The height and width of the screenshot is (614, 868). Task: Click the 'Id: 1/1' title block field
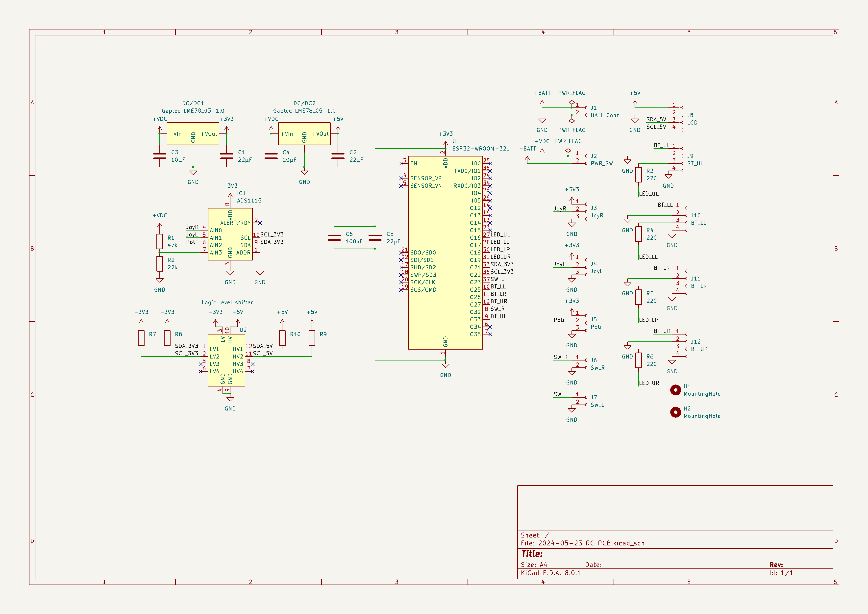click(x=781, y=573)
